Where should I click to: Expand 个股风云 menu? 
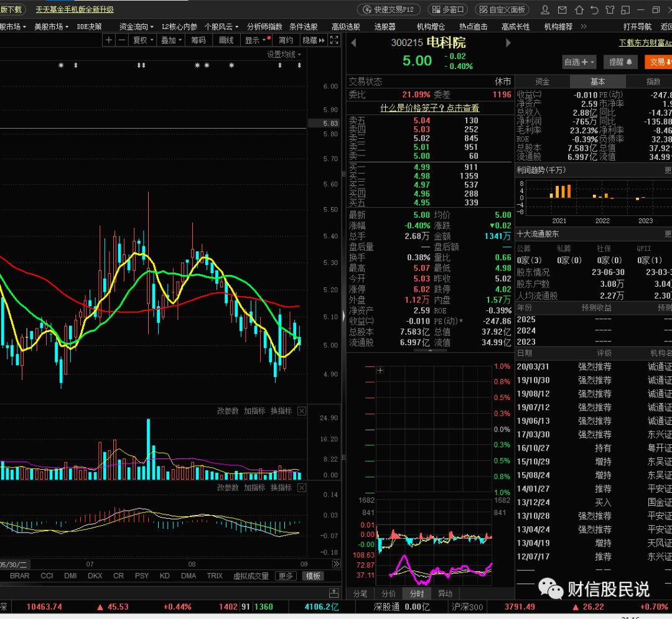click(221, 27)
